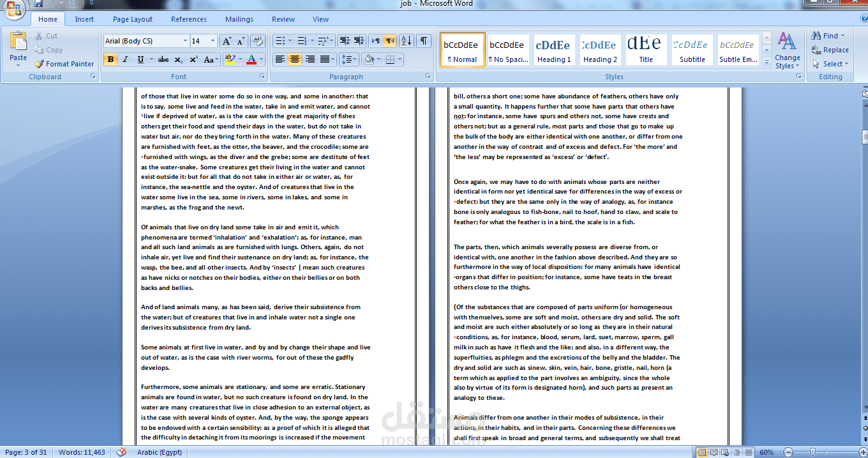Open the font color dropdown arrow
The width and height of the screenshot is (868, 458).
pos(262,59)
